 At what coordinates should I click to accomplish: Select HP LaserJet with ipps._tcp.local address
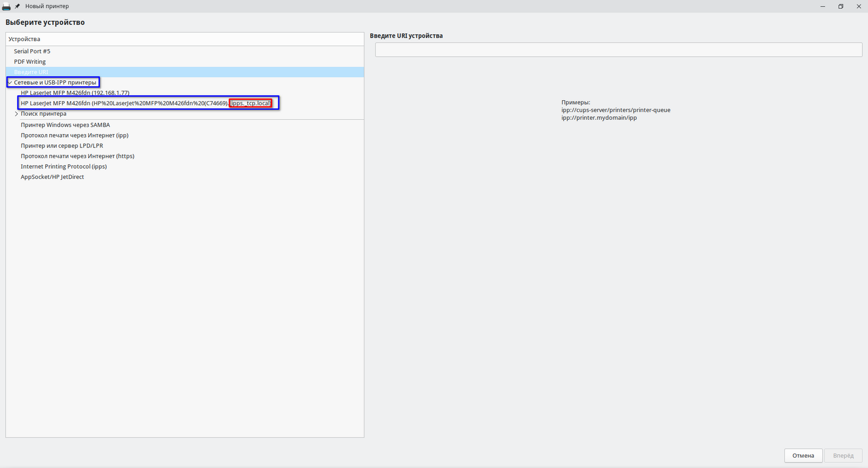click(x=145, y=104)
